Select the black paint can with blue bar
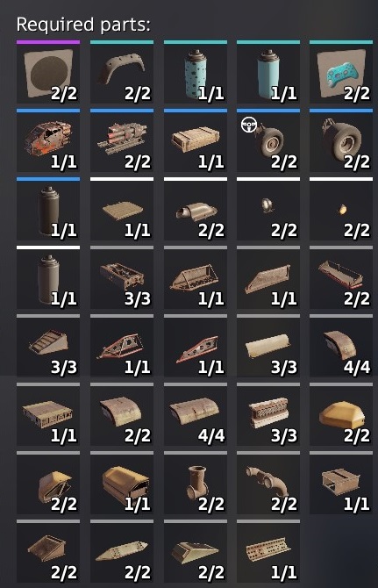Viewport: 378px width, 588px height. (48, 209)
